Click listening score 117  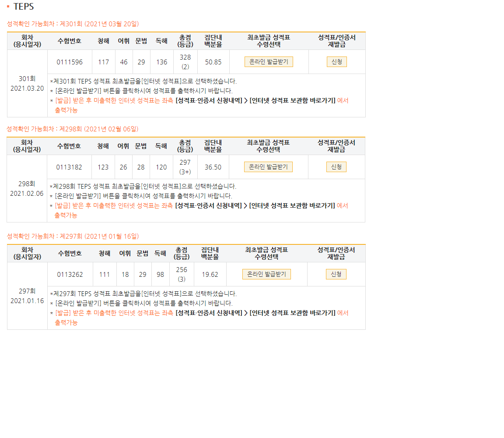pos(104,62)
